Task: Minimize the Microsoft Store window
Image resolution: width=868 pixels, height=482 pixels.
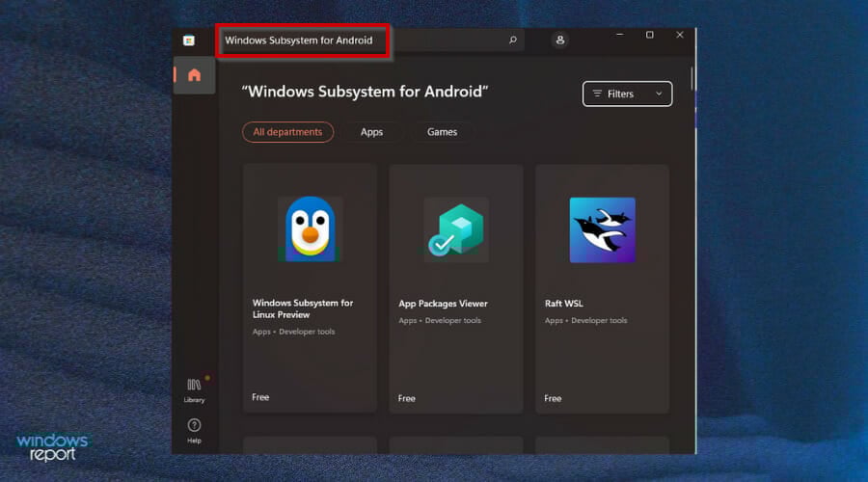Action: tap(620, 35)
